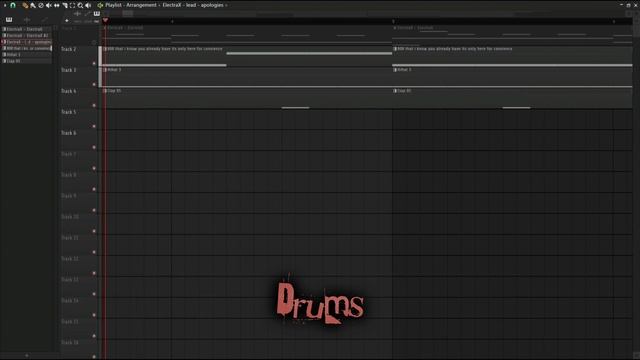The image size is (640, 360).
Task: Mute Track 5 with its dot toggle
Action: (94, 126)
